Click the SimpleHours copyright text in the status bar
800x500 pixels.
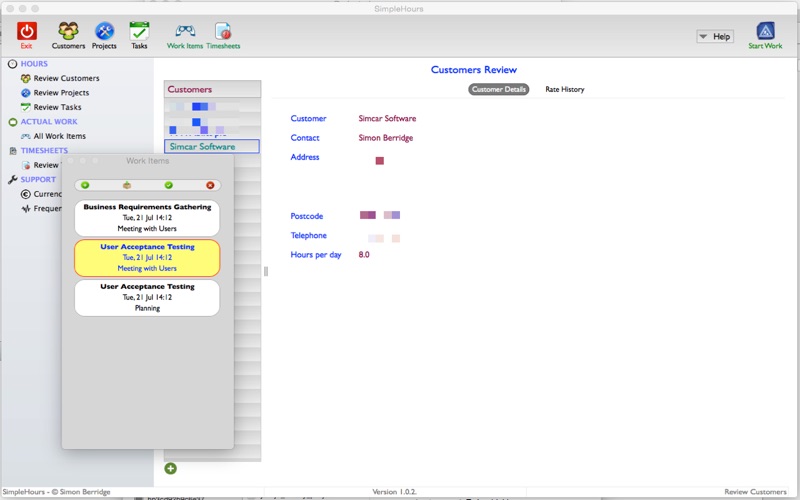tap(56, 492)
